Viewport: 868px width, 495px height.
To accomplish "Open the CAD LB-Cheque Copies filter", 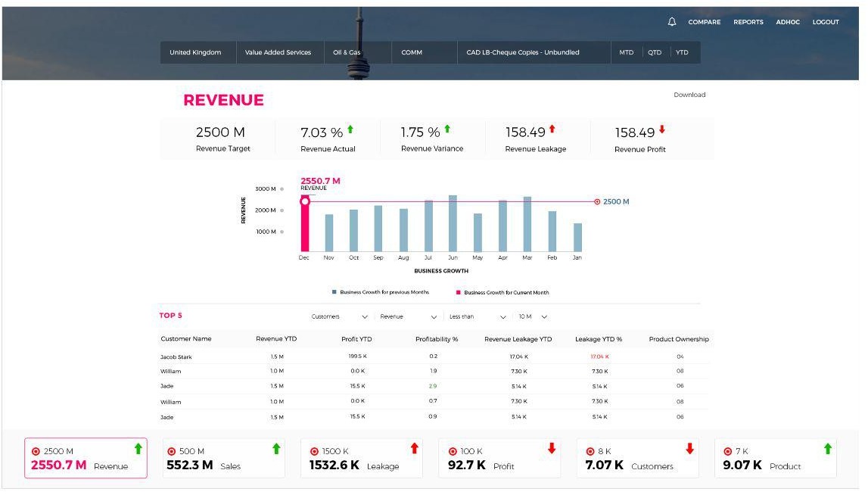I will pos(534,52).
